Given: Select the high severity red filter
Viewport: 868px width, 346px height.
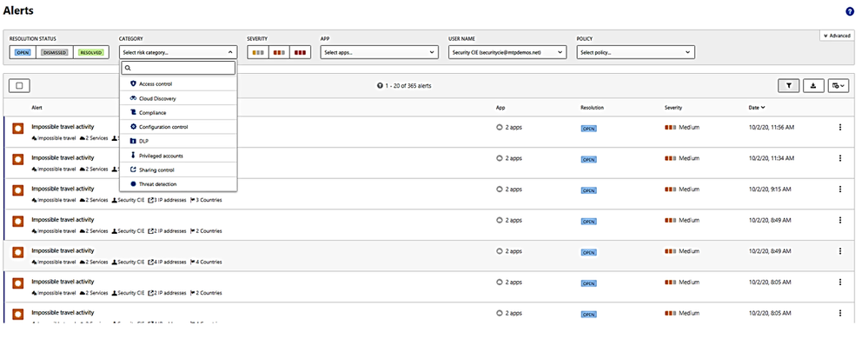Looking at the screenshot, I should click(x=300, y=52).
